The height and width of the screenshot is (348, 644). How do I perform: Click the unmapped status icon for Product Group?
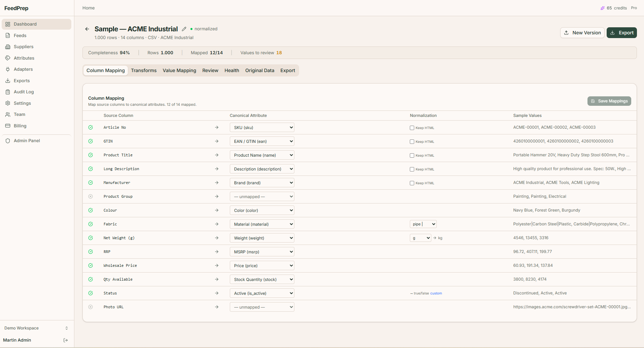91,196
